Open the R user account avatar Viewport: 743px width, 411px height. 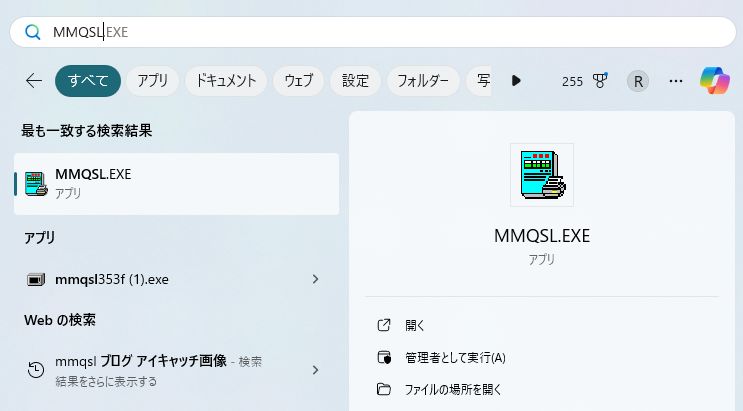637,81
